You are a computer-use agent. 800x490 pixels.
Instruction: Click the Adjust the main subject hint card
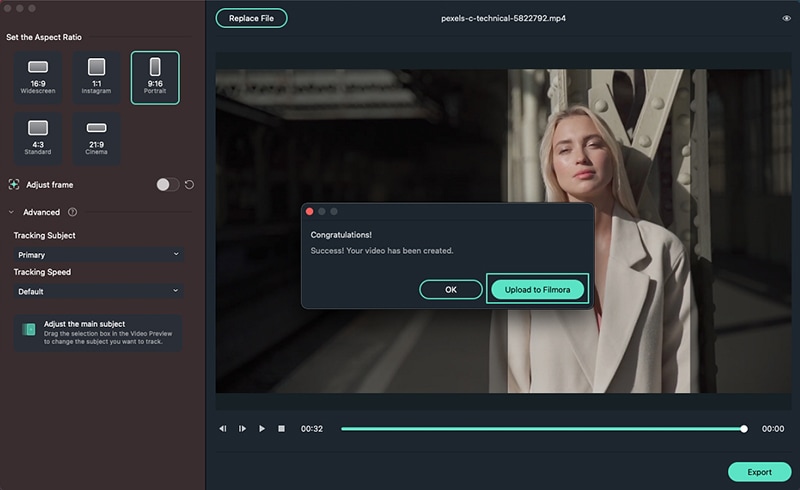tap(98, 333)
